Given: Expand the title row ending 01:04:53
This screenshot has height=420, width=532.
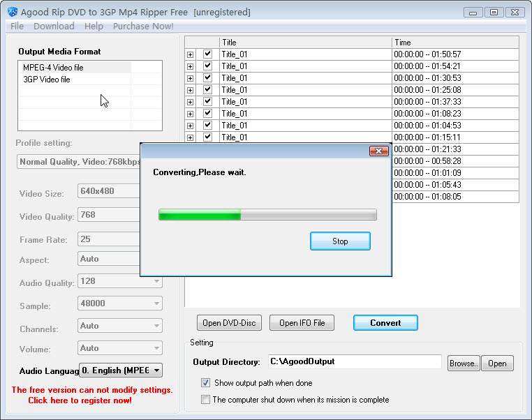Looking at the screenshot, I should 191,126.
